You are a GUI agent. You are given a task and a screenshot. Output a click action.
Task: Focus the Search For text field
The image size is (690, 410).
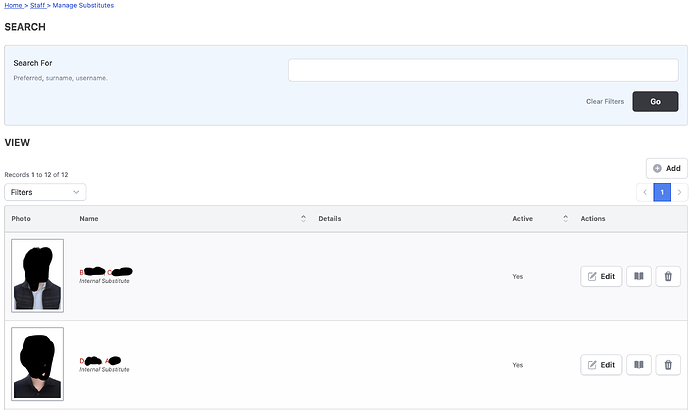click(483, 70)
